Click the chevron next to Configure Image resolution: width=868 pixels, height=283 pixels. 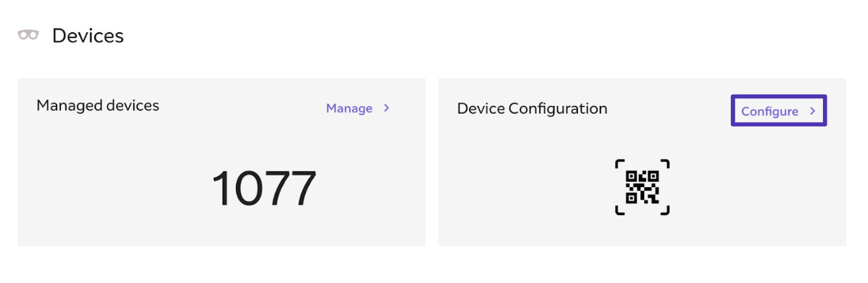pyautogui.click(x=812, y=112)
